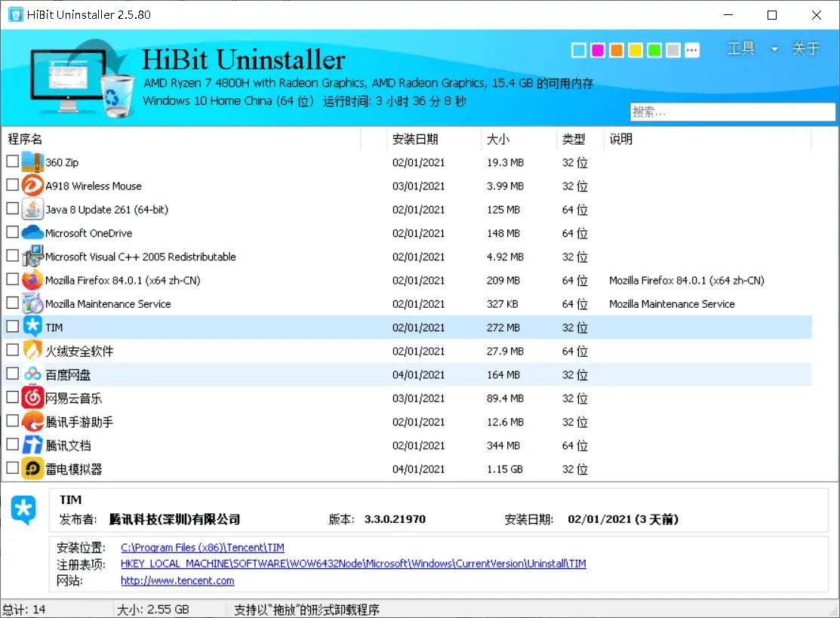Open the 工具 dropdown arrow
Image resolution: width=840 pixels, height=618 pixels.
pyautogui.click(x=774, y=49)
